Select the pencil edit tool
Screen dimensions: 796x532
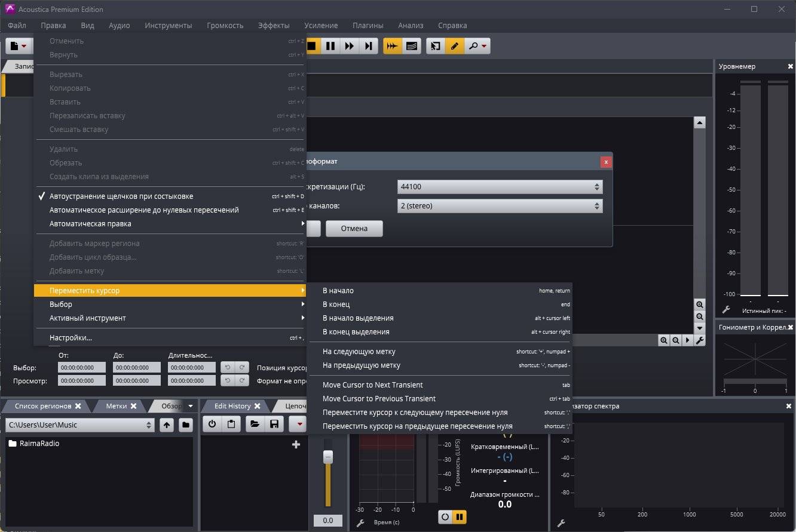pos(455,46)
